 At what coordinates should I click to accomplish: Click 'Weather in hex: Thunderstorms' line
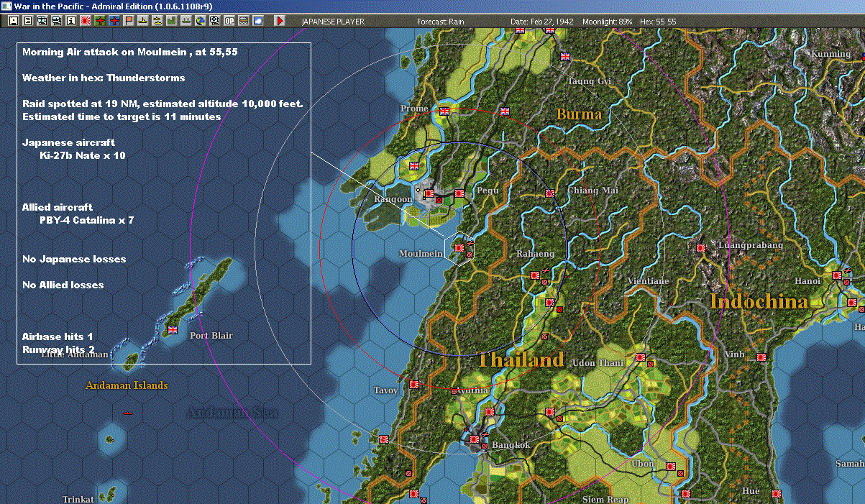104,78
